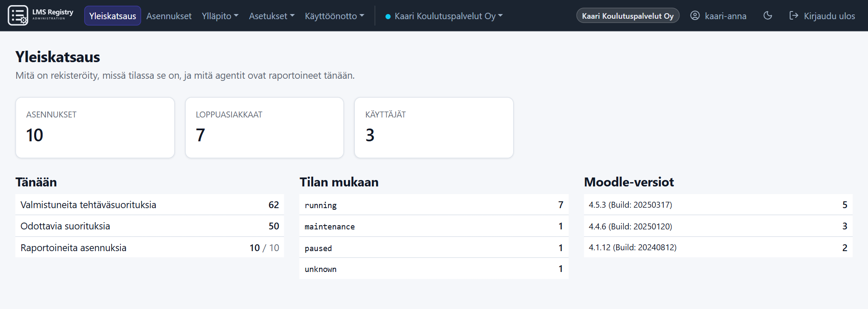Click the Tänään section heading
Image resolution: width=868 pixels, height=309 pixels.
36,182
